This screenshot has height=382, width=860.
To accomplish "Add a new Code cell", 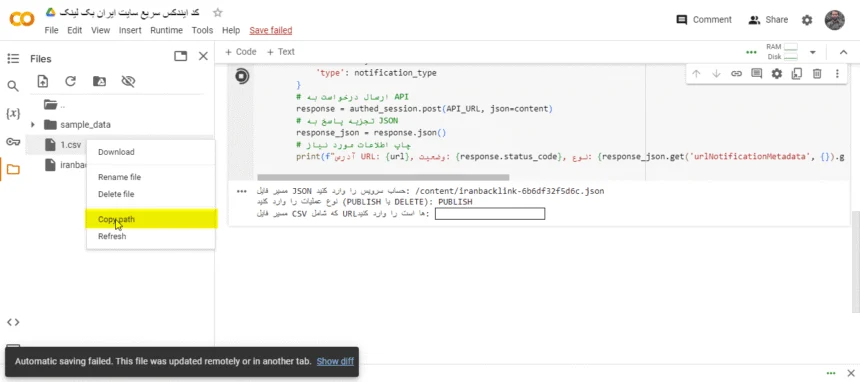I will click(240, 52).
